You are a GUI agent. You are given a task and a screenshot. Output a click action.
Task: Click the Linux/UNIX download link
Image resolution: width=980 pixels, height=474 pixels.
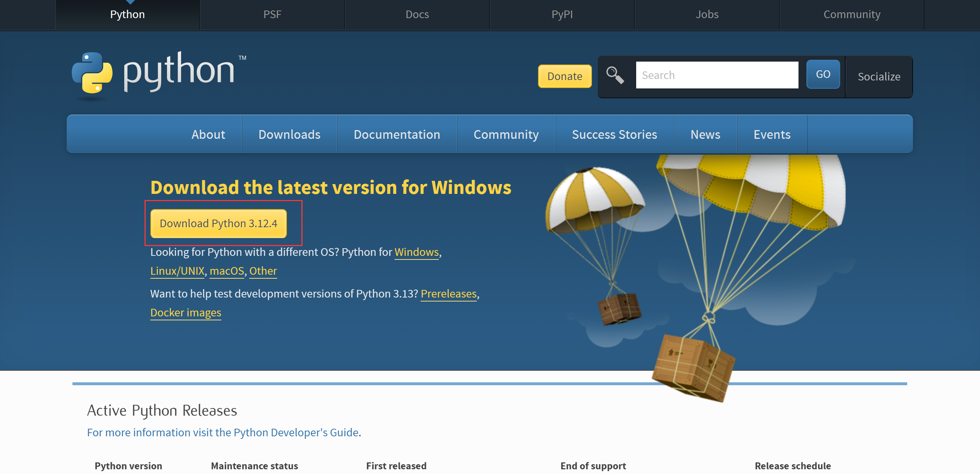(177, 270)
